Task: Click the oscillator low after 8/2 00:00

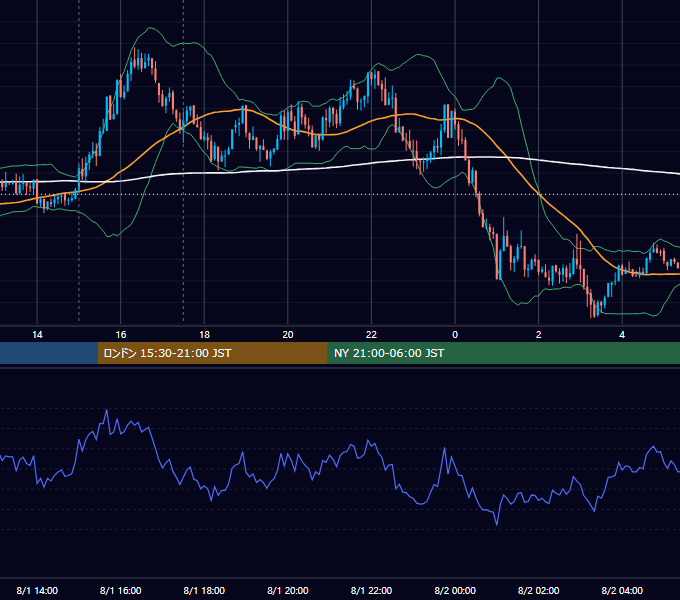Action: coord(497,524)
